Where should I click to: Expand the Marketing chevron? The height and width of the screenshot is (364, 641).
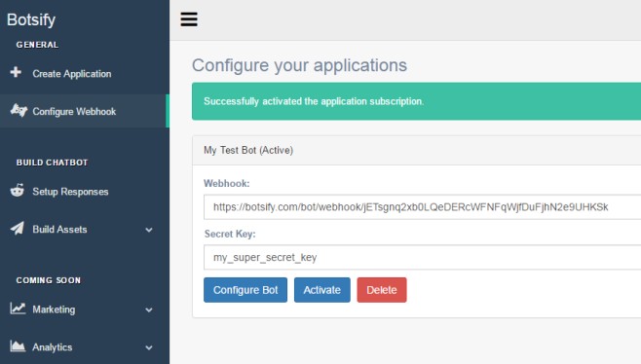pyautogui.click(x=149, y=310)
